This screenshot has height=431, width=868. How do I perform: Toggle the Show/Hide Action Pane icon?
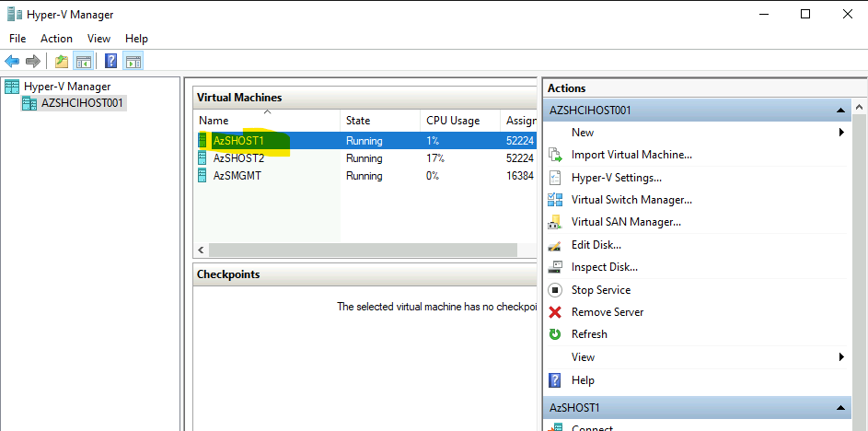tap(133, 62)
